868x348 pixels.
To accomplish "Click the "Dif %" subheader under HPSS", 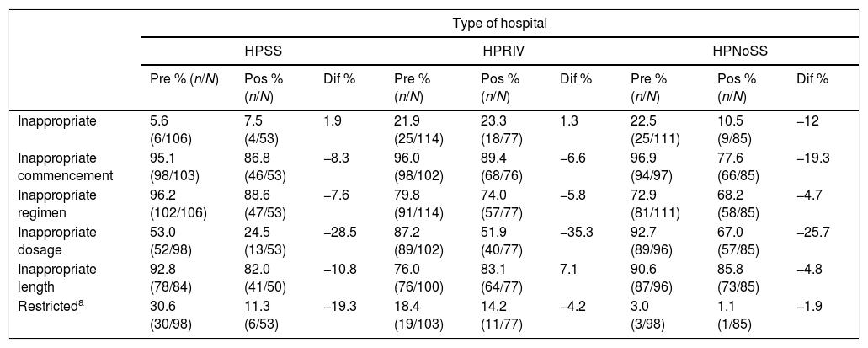I will tap(339, 78).
